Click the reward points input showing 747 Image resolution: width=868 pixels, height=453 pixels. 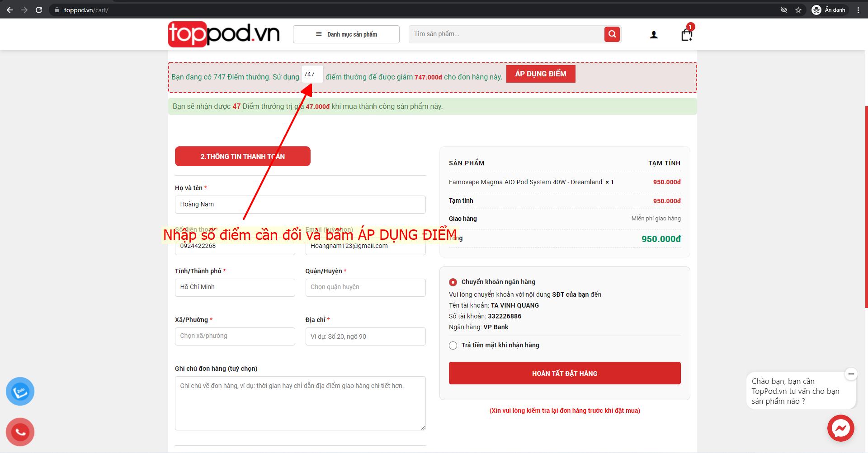click(x=312, y=74)
